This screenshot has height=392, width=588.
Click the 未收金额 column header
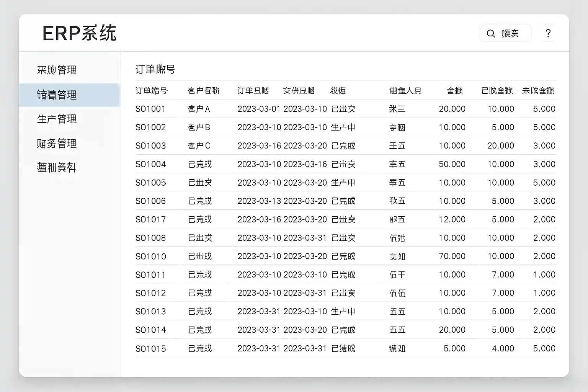(539, 90)
